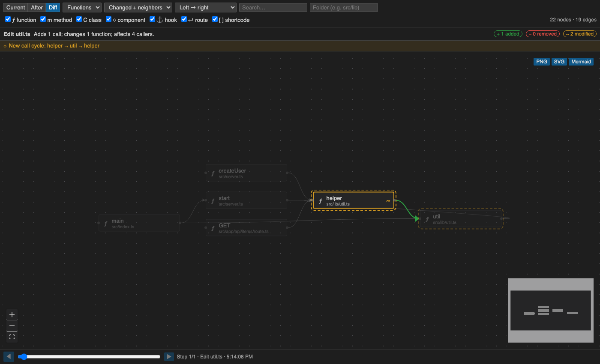Open the Left → right layout dropdown
Image resolution: width=600 pixels, height=364 pixels.
coord(206,7)
